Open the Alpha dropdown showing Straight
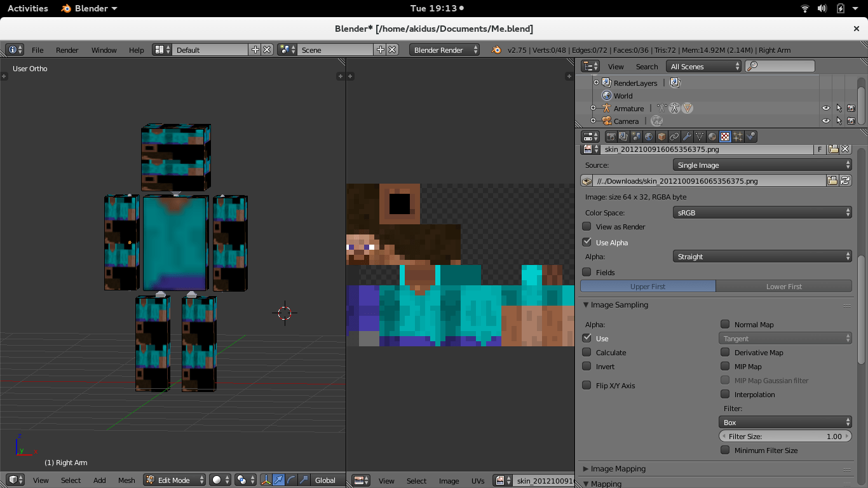 point(762,256)
